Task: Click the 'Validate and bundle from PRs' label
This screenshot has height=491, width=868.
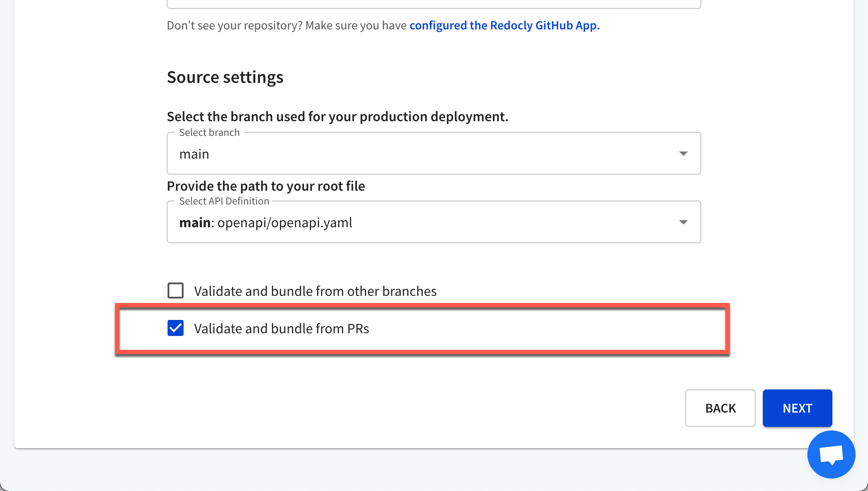Action: click(x=282, y=328)
